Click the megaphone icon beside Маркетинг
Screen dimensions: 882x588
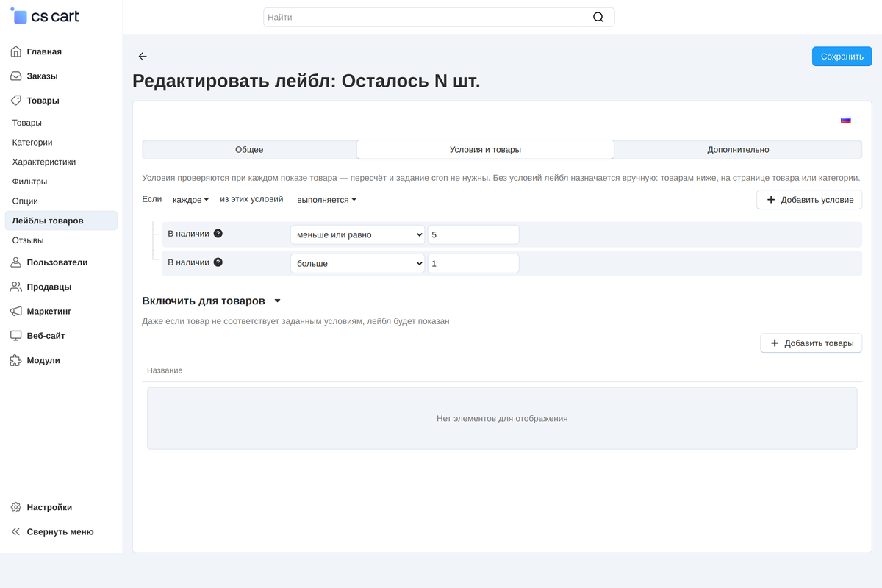(x=16, y=311)
